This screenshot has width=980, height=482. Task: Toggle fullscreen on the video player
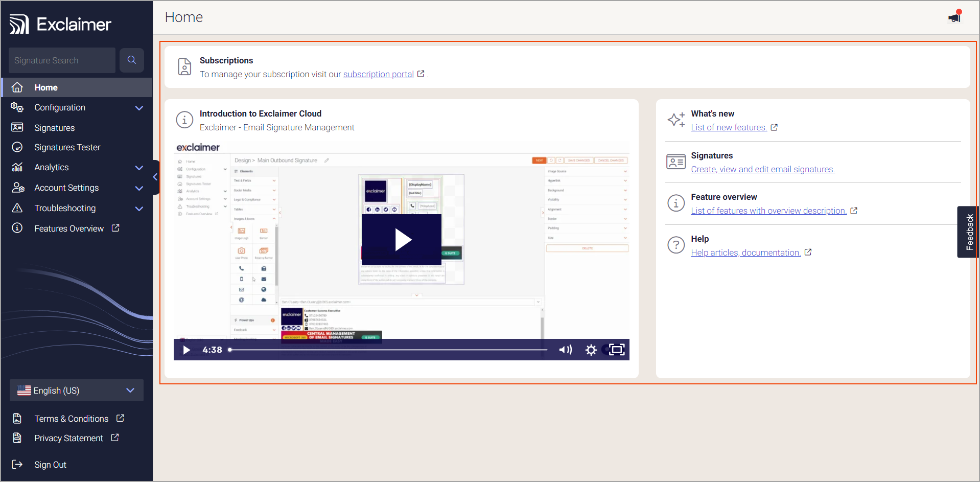[616, 350]
